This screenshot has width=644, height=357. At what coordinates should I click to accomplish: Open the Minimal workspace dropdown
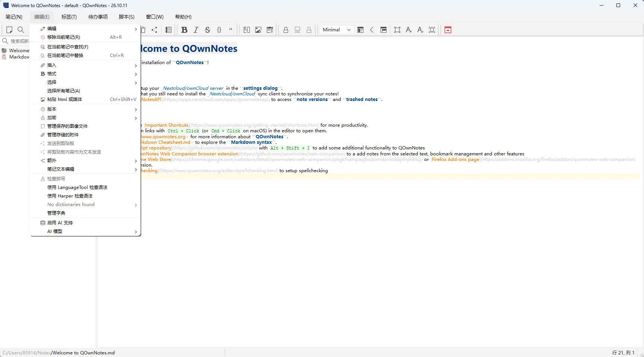[337, 30]
